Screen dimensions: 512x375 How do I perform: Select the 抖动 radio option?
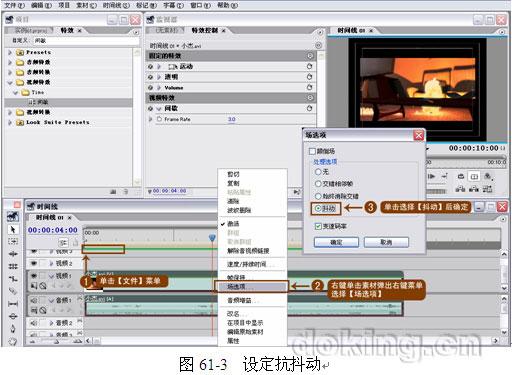(318, 208)
